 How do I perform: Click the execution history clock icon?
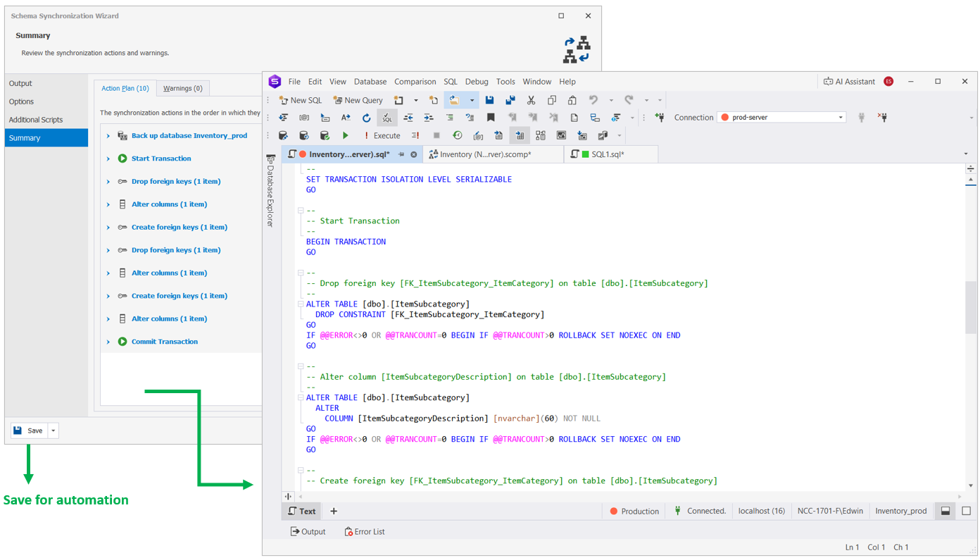(x=458, y=135)
